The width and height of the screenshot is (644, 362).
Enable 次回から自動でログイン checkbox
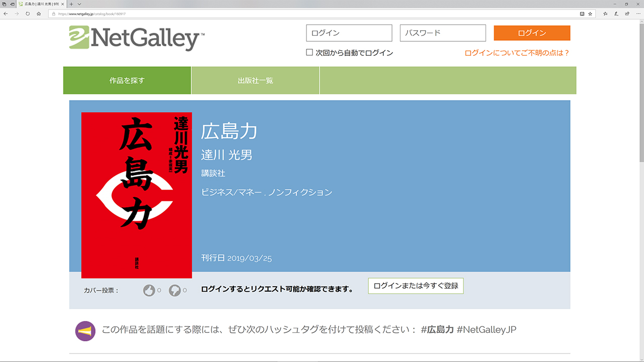pos(309,52)
